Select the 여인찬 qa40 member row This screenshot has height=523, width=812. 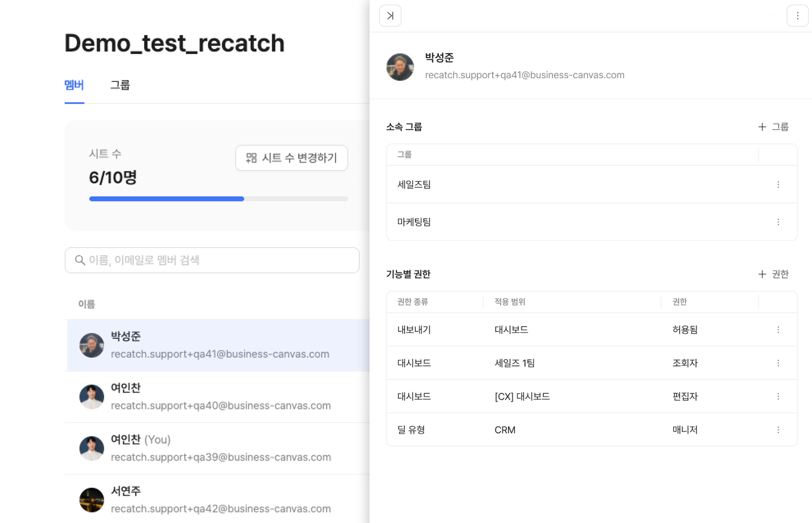tap(217, 397)
